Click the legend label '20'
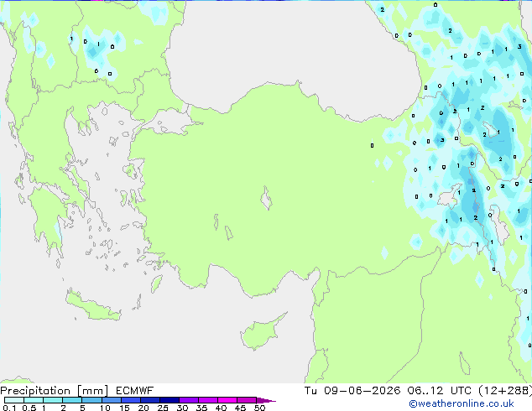 143,408
